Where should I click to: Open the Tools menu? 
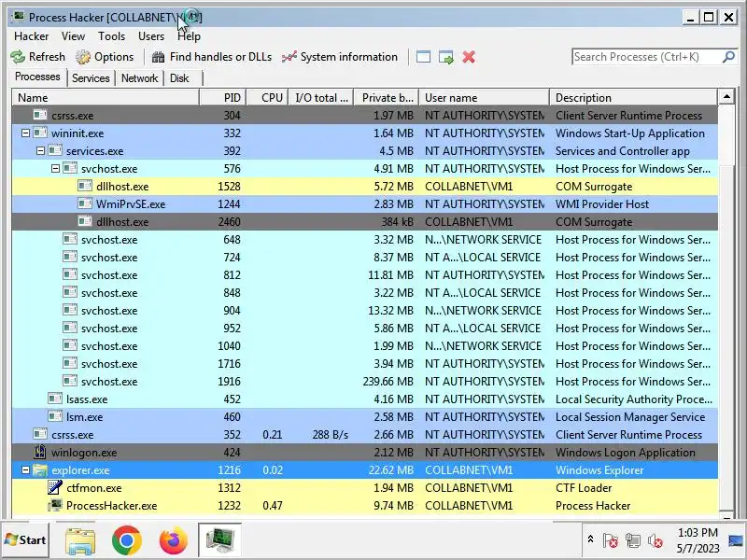pyautogui.click(x=111, y=36)
